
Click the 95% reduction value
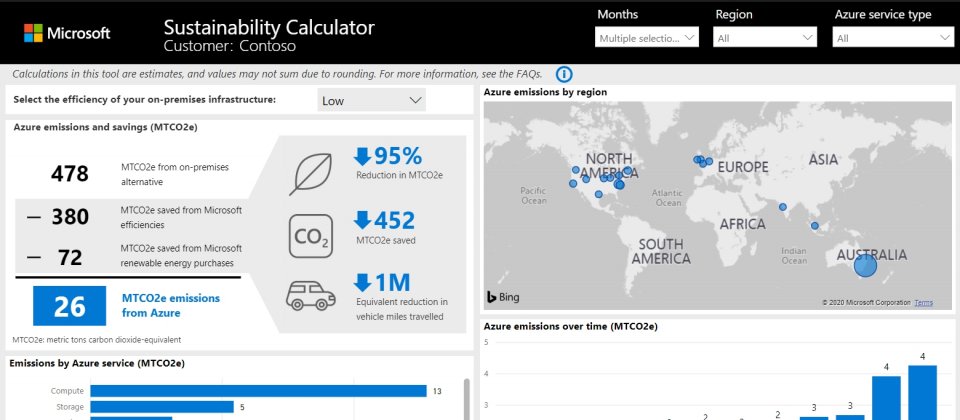point(398,157)
